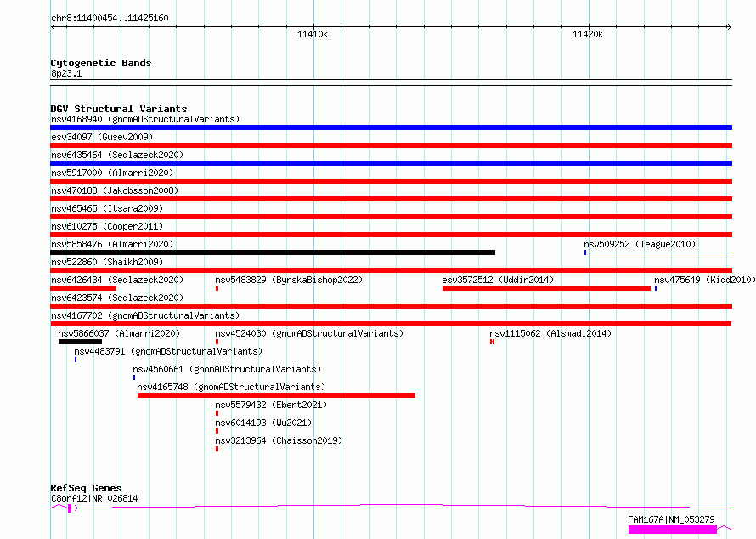Viewport: 756px width, 539px height.
Task: Click the red esv34097 variant bar
Action: 391,145
